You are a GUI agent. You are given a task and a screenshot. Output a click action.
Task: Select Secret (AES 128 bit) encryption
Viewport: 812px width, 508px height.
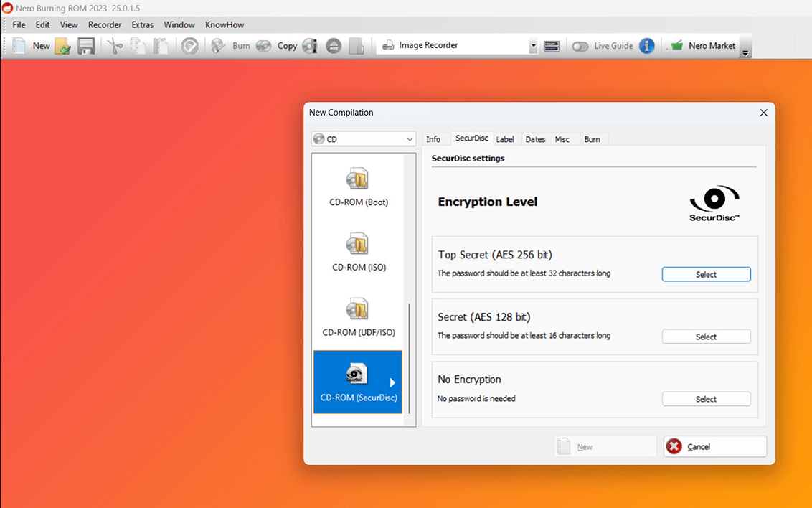706,337
